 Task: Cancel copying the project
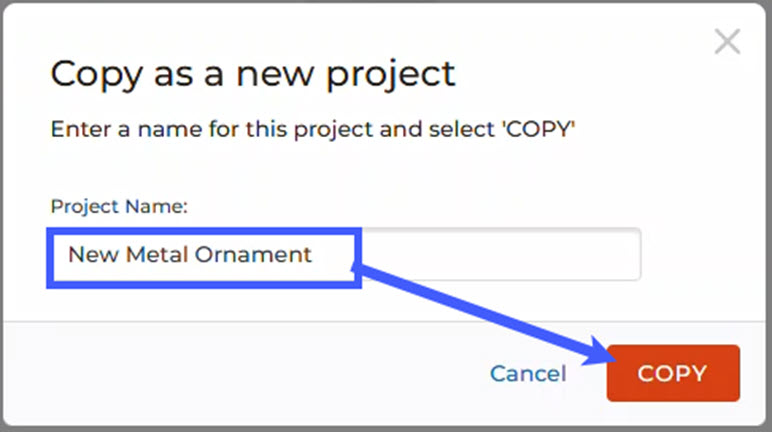pos(527,374)
